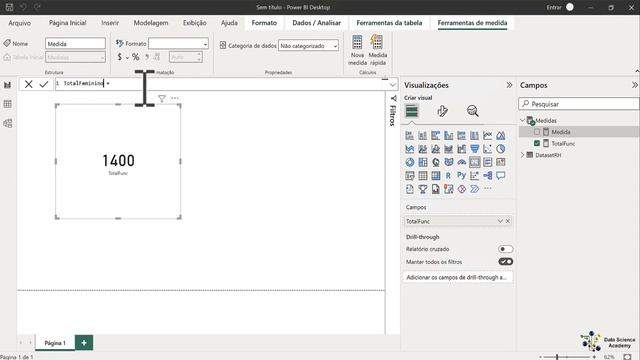Collapse the Medidas table tree
The width and height of the screenshot is (640, 360).
[522, 120]
